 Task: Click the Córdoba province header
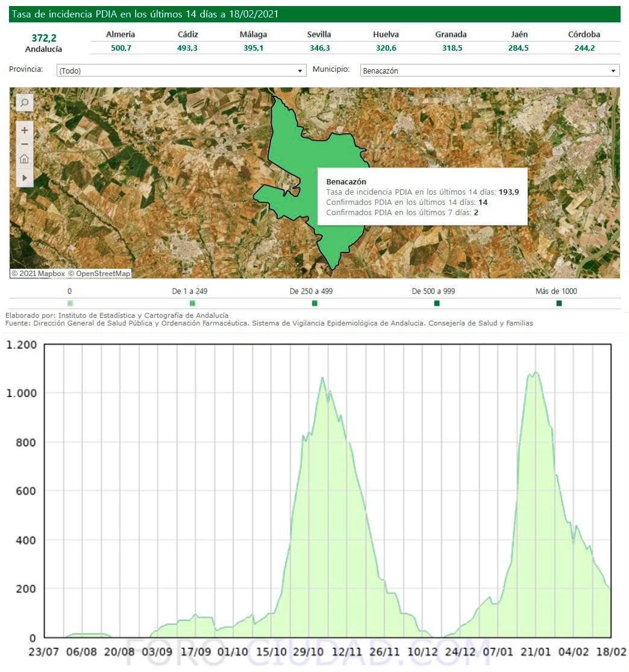(584, 34)
